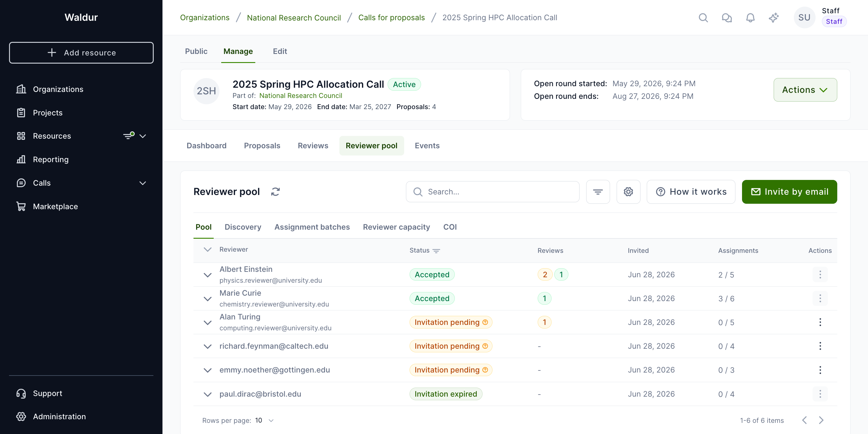The image size is (868, 434).
Task: Click the Marketplace cart icon
Action: pyautogui.click(x=21, y=206)
